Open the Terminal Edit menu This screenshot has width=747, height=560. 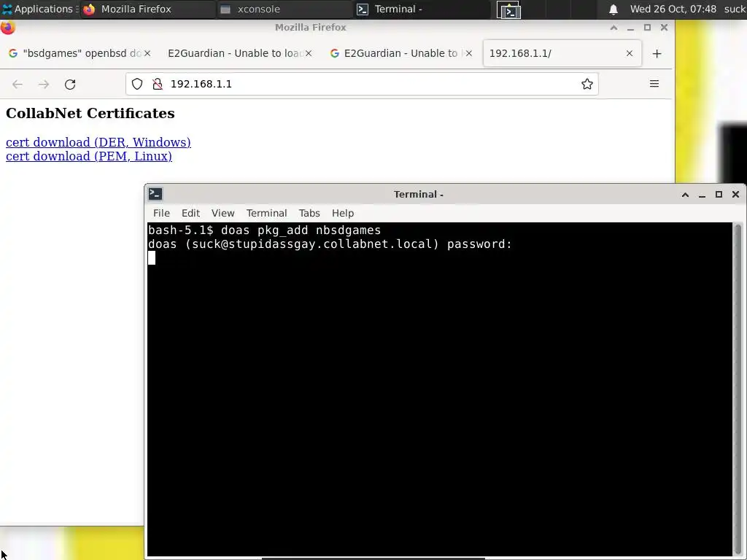click(x=190, y=214)
